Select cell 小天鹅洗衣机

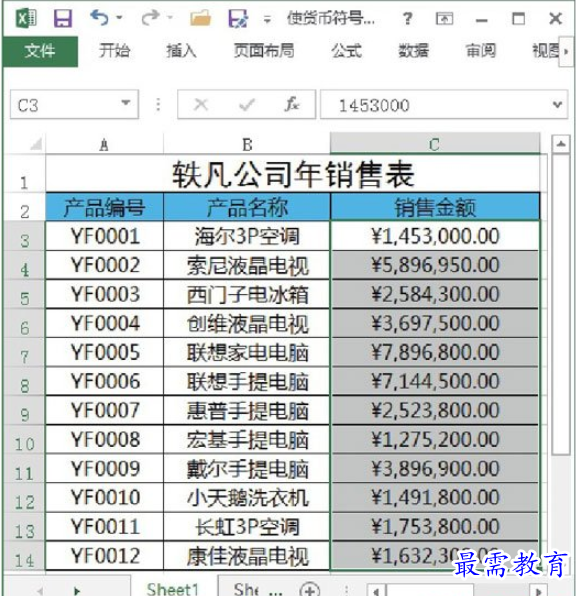[x=247, y=498]
